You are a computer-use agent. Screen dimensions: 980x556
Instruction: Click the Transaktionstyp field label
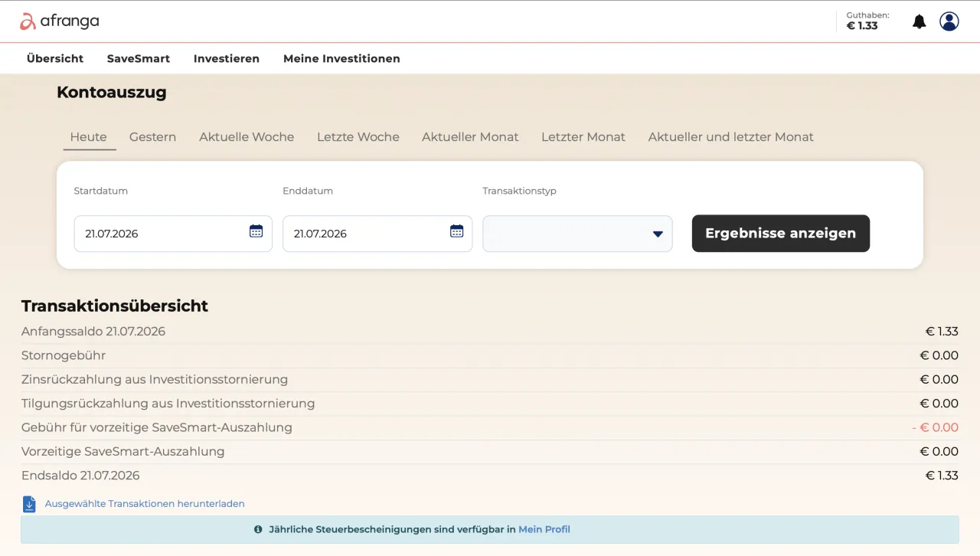(519, 191)
